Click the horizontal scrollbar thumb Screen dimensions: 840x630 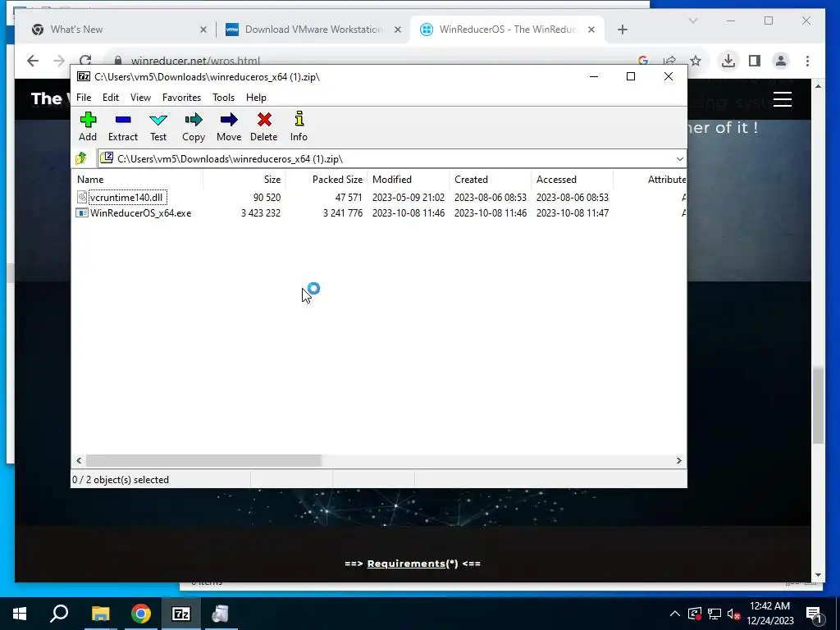point(203,460)
